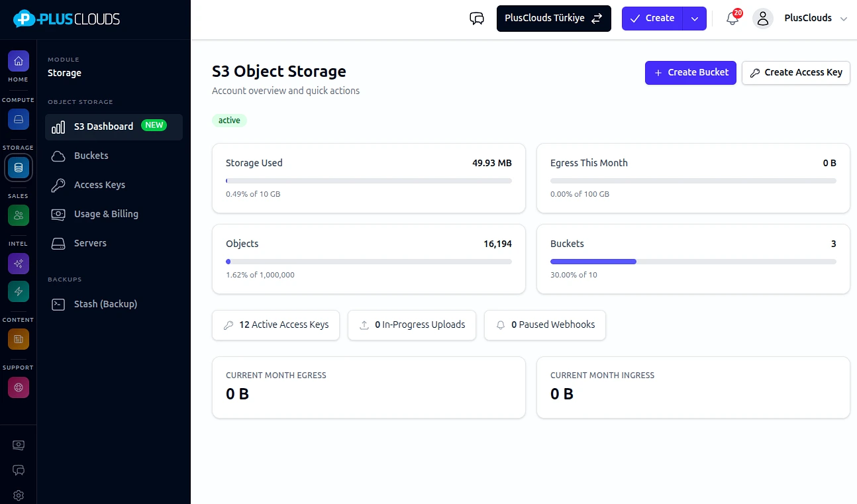Open the chat bubbles icon in the header
The width and height of the screenshot is (857, 504).
(x=477, y=19)
